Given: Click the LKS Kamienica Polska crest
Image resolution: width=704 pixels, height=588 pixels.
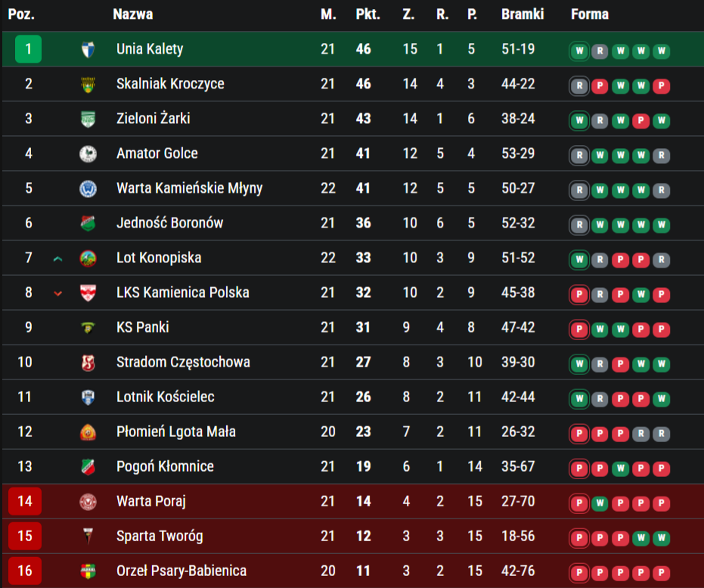Looking at the screenshot, I should coord(88,292).
